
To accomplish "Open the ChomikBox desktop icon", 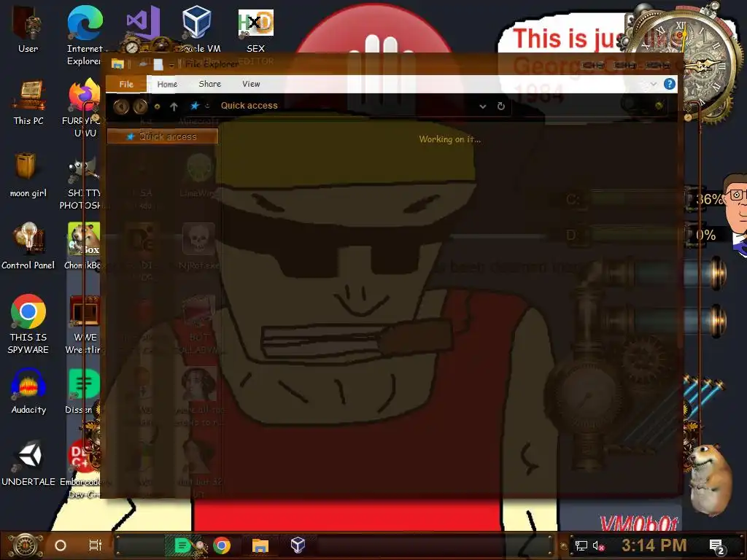I will 83,246.
